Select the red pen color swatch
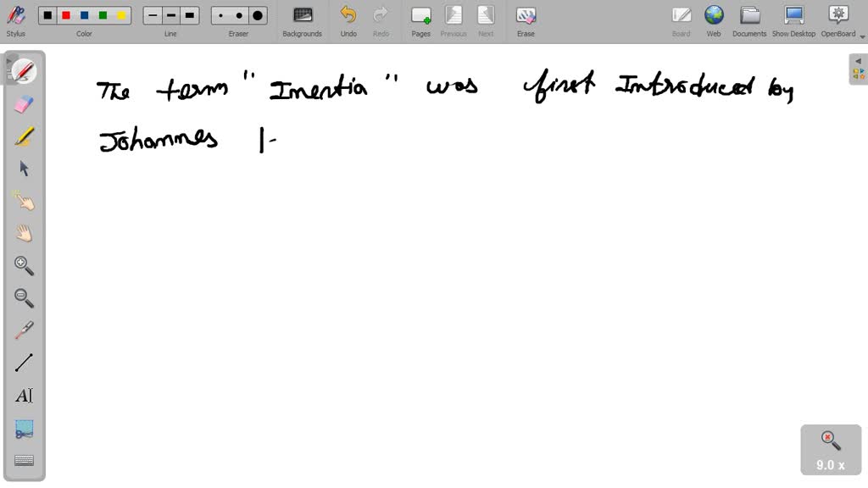868x488 pixels. [x=67, y=14]
